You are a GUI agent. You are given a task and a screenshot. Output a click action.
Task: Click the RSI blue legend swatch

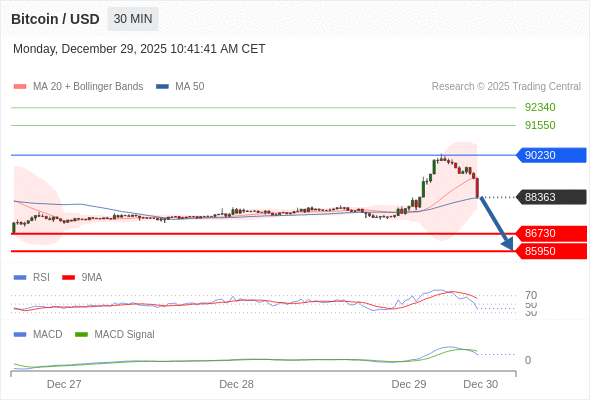pos(20,278)
